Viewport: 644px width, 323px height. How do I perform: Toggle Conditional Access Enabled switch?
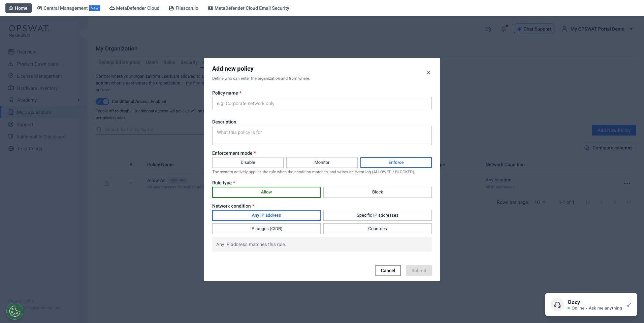click(102, 101)
